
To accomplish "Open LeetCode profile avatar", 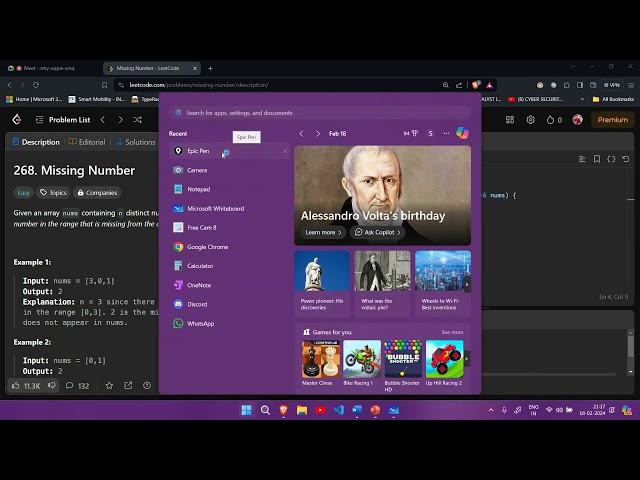I will (x=578, y=120).
